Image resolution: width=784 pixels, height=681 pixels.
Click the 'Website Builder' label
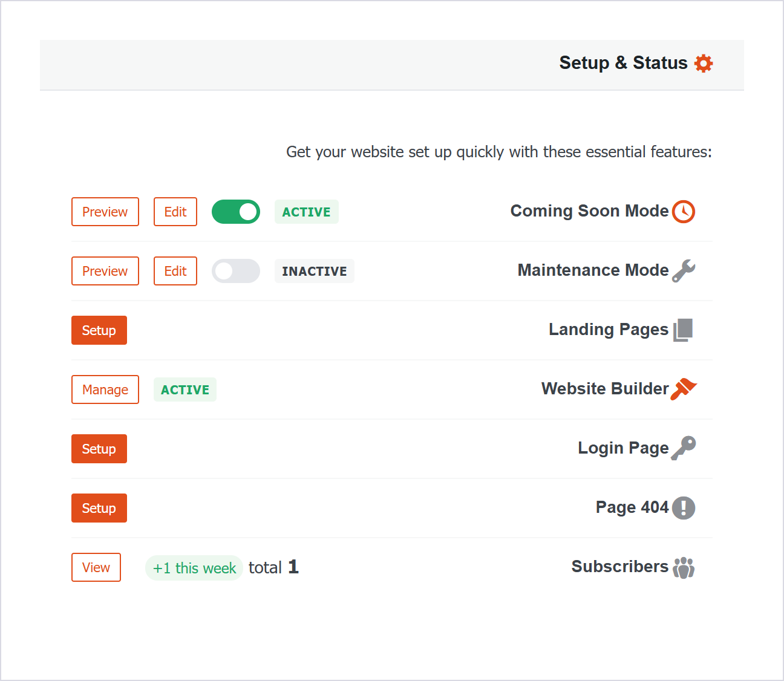coord(605,388)
